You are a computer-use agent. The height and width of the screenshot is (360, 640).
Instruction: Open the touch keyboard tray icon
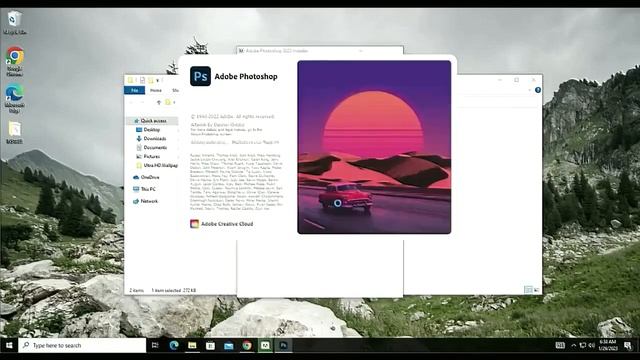560,345
